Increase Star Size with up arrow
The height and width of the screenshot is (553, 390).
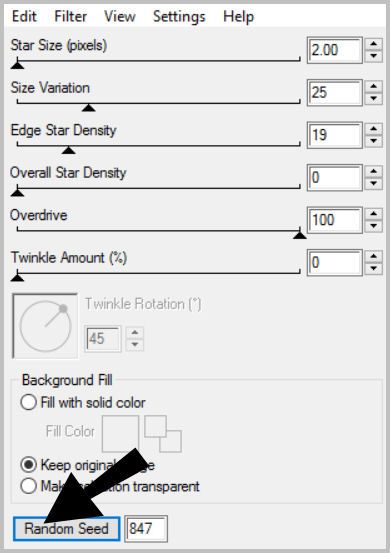coord(374,44)
